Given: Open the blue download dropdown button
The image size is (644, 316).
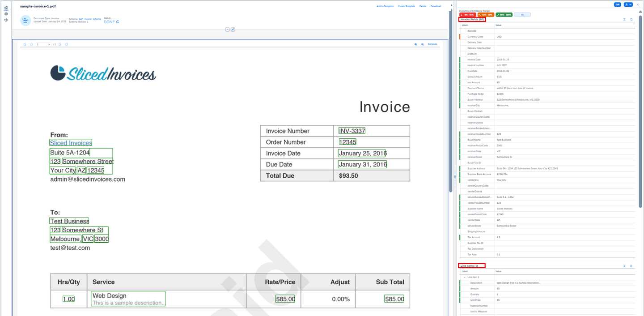Looking at the screenshot, I should (x=628, y=4).
